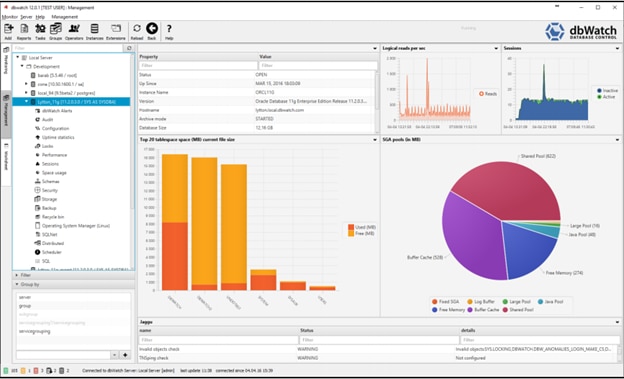Click the Value column filter field
The width and height of the screenshot is (624, 379).
318,65
